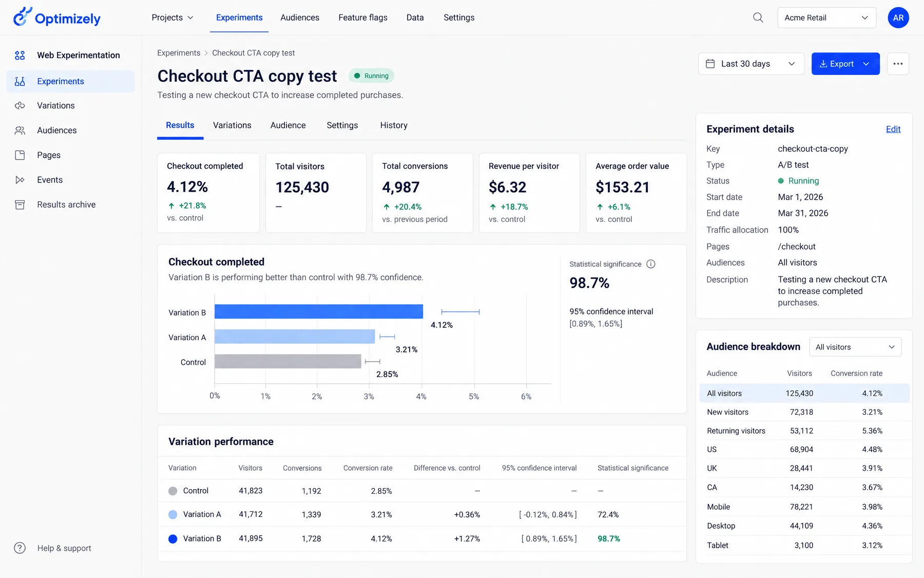Click the Total visitors metric card

(x=316, y=193)
